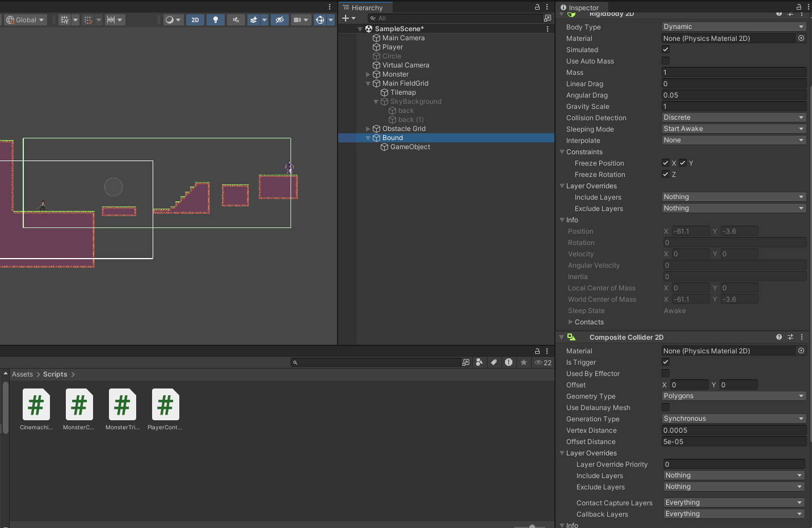This screenshot has height=528, width=812.
Task: Click Search by Type icon in Project panel
Action: tap(479, 362)
